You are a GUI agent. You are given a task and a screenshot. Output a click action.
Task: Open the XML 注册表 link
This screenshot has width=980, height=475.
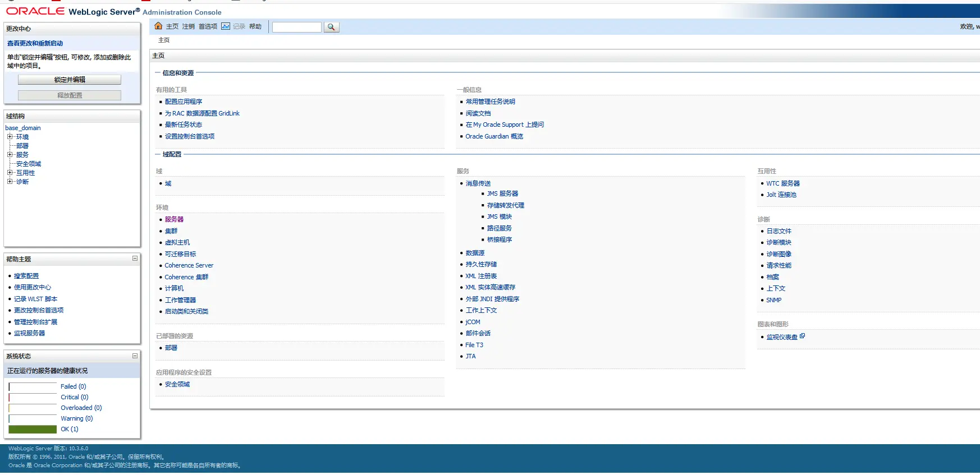(481, 276)
